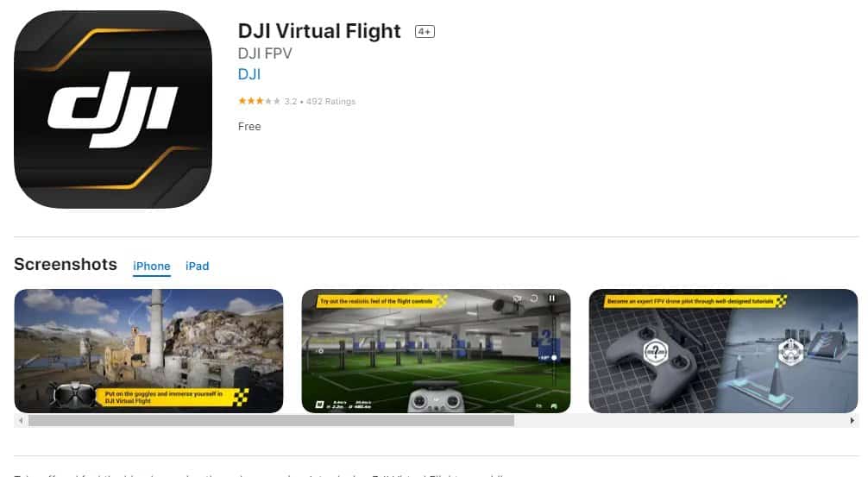The width and height of the screenshot is (868, 477).
Task: Click the DJI Virtual Flight app icon
Action: [113, 110]
